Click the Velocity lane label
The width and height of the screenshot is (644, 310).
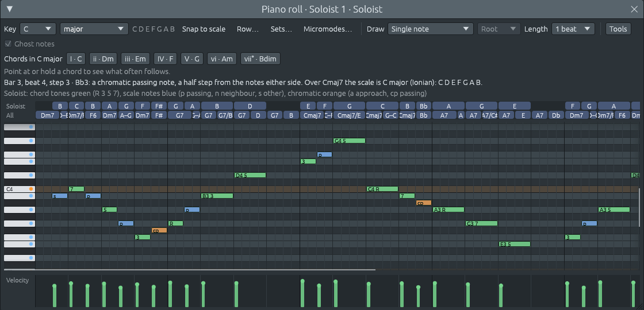click(18, 280)
